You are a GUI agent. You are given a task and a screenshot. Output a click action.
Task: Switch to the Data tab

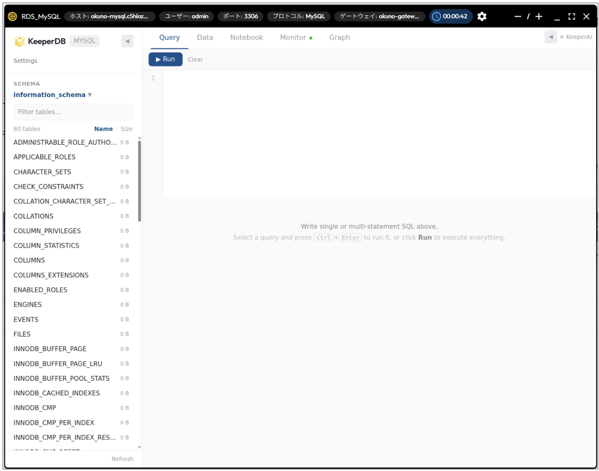(x=205, y=37)
